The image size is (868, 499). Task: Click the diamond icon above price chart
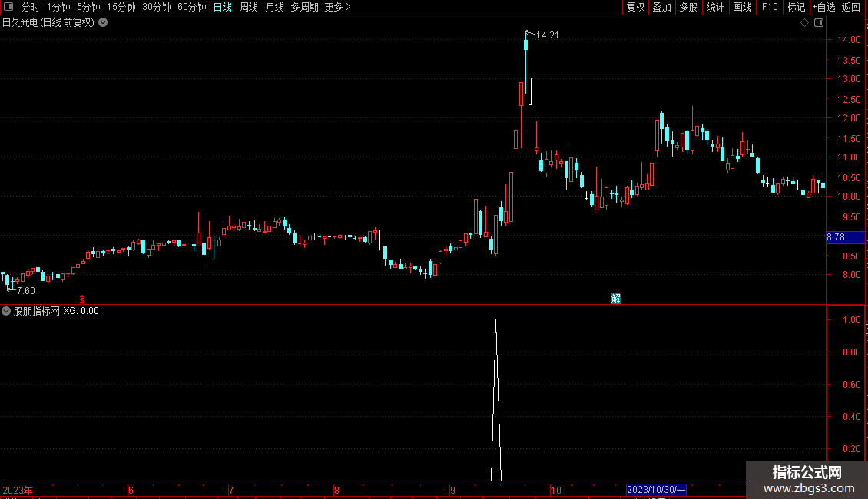(x=805, y=23)
